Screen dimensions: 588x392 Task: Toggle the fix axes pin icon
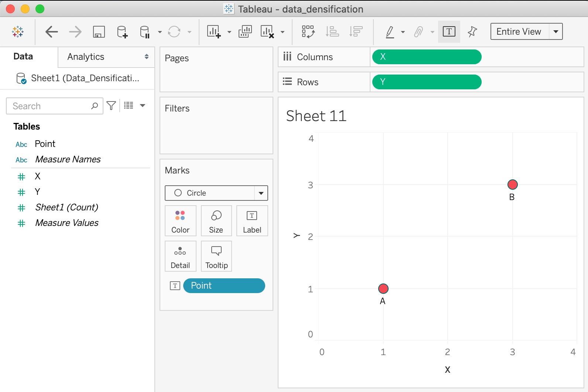pyautogui.click(x=472, y=32)
